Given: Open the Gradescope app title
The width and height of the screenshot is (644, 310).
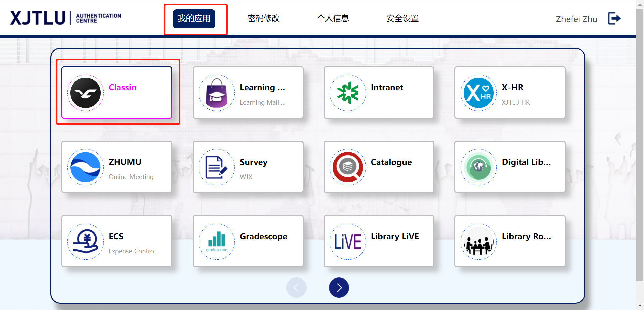Looking at the screenshot, I should pos(264,236).
